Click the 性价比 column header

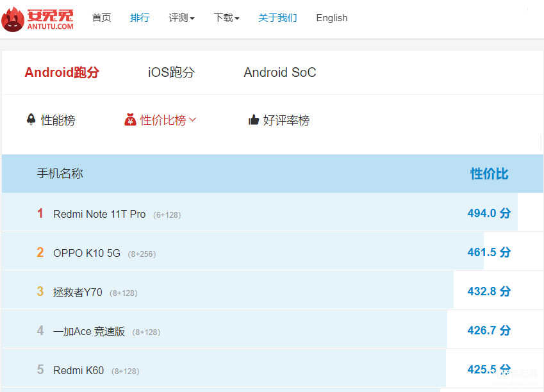[489, 174]
